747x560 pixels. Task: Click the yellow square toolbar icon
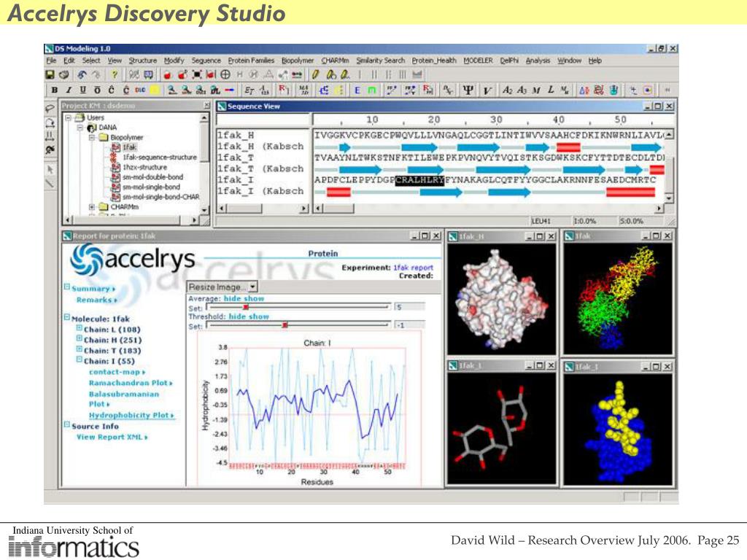155,90
